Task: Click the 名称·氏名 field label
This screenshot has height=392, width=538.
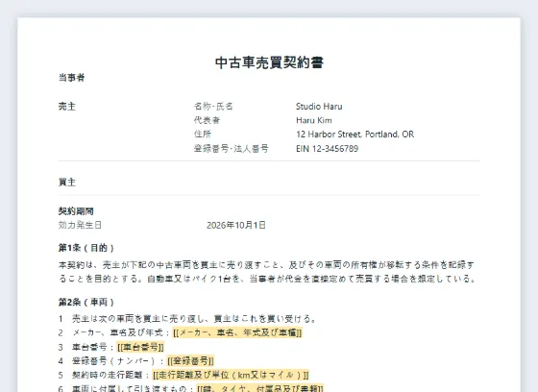Action: click(x=213, y=107)
